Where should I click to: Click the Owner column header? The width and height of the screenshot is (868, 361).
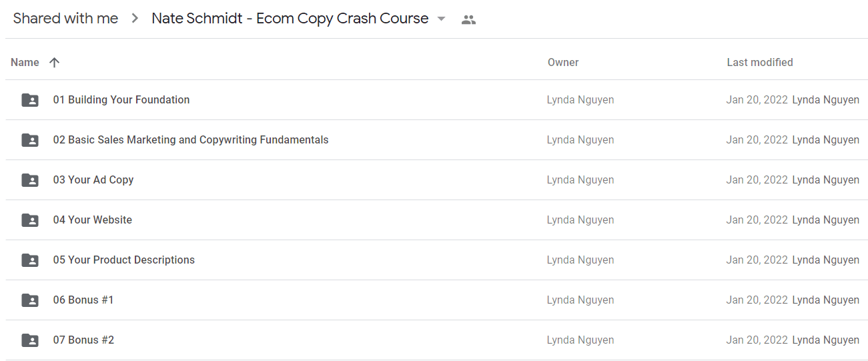coord(563,62)
